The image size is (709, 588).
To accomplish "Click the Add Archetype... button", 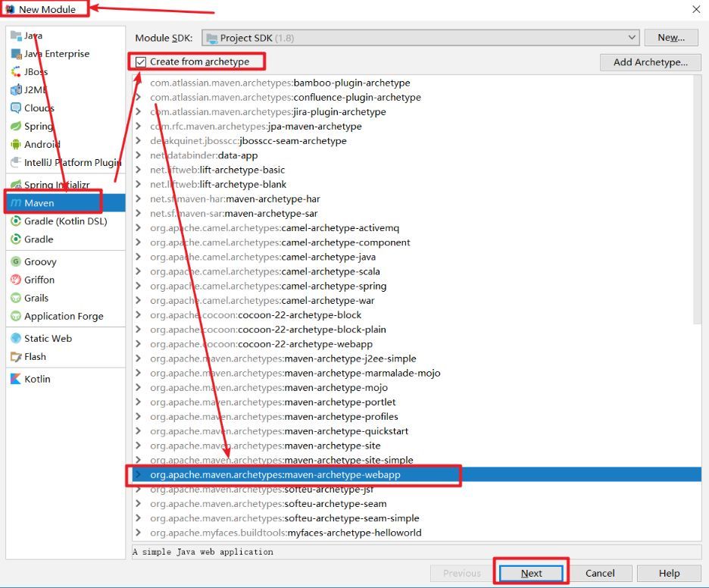I will coord(650,62).
